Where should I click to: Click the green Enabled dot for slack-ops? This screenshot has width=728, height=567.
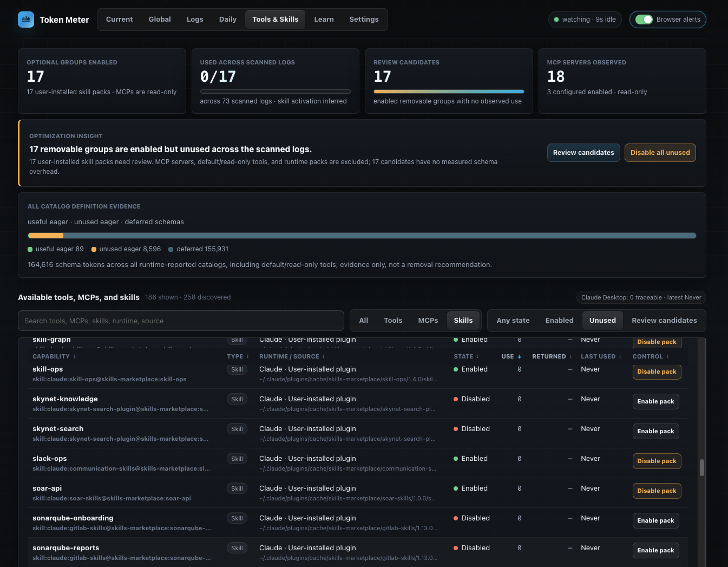click(456, 459)
